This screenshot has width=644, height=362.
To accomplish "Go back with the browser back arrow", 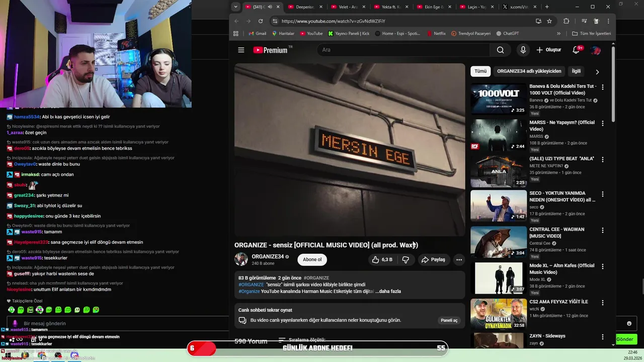I will point(236,21).
